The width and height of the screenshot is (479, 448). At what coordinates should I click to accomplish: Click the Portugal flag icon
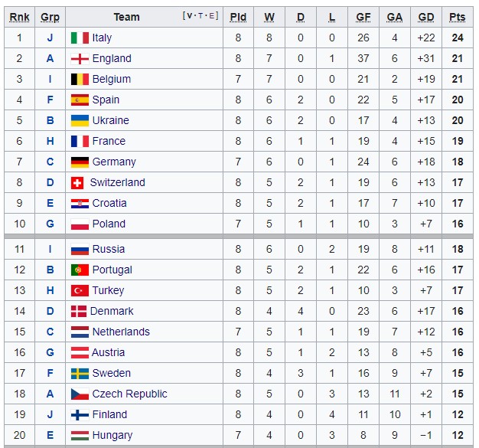pos(80,270)
